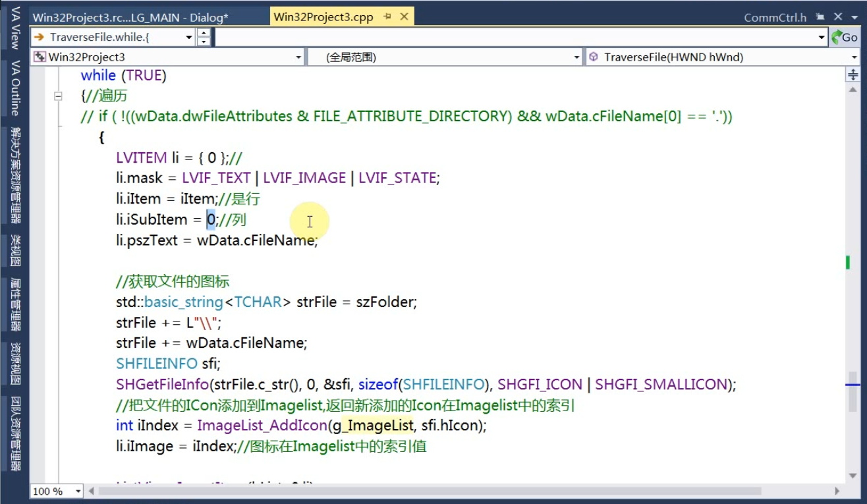This screenshot has width=867, height=504.
Task: Open the 解决方案资源管理器 side panel
Action: (x=14, y=175)
